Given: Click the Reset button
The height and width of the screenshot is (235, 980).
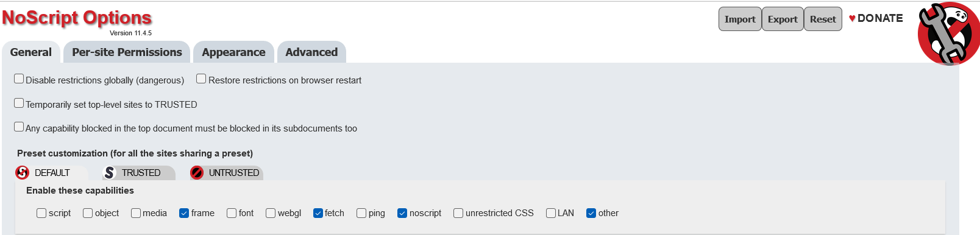Looking at the screenshot, I should coord(823,19).
